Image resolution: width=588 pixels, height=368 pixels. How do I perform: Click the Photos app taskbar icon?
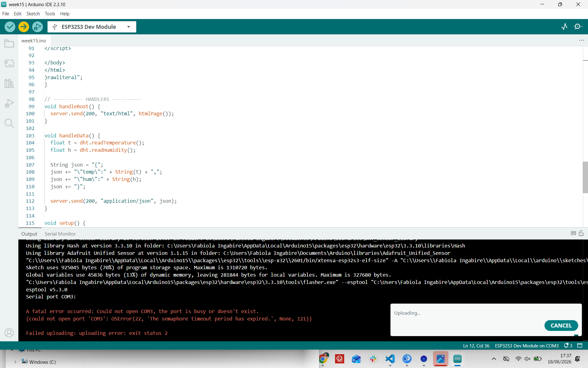(441, 358)
